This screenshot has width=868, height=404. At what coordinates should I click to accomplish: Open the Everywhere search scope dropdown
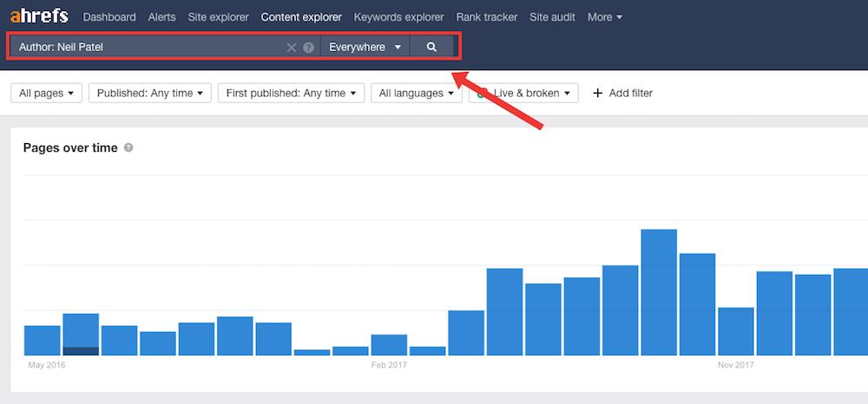click(365, 47)
